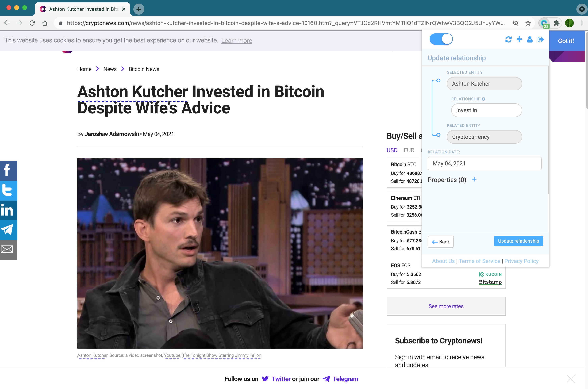588x389 pixels.
Task: Close the bottom follow banner
Action: click(x=571, y=379)
